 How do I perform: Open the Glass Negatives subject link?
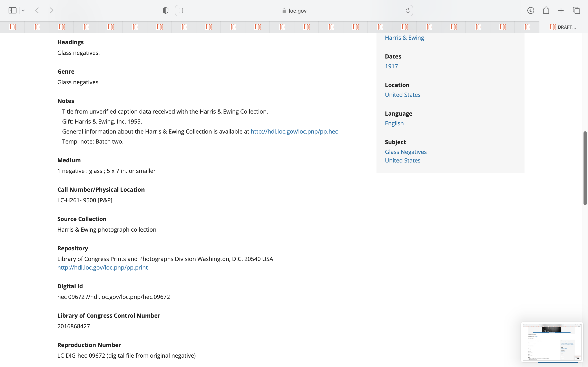405,152
